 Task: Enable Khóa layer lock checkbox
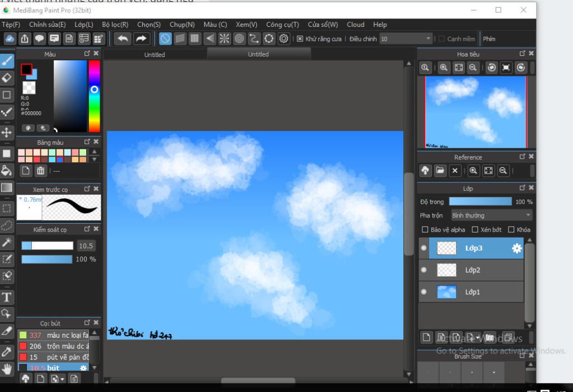511,230
